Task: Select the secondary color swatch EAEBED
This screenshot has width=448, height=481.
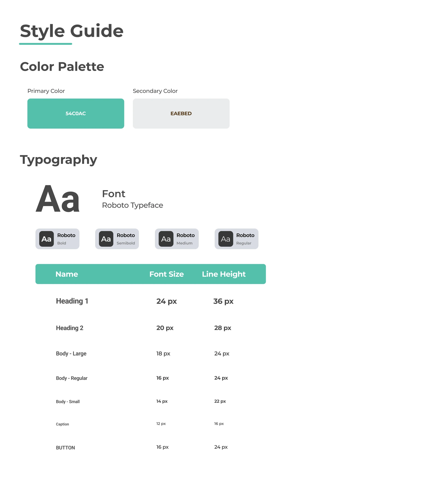Action: coord(181,113)
